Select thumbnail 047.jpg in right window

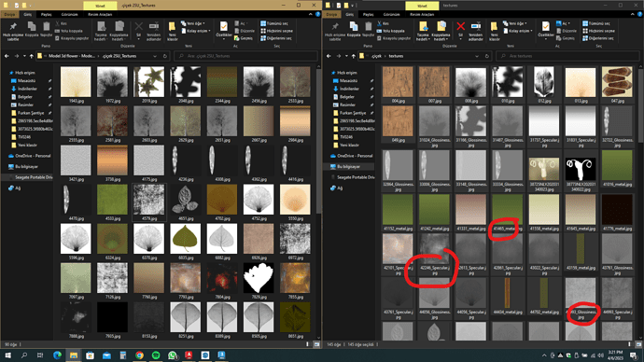(x=617, y=85)
